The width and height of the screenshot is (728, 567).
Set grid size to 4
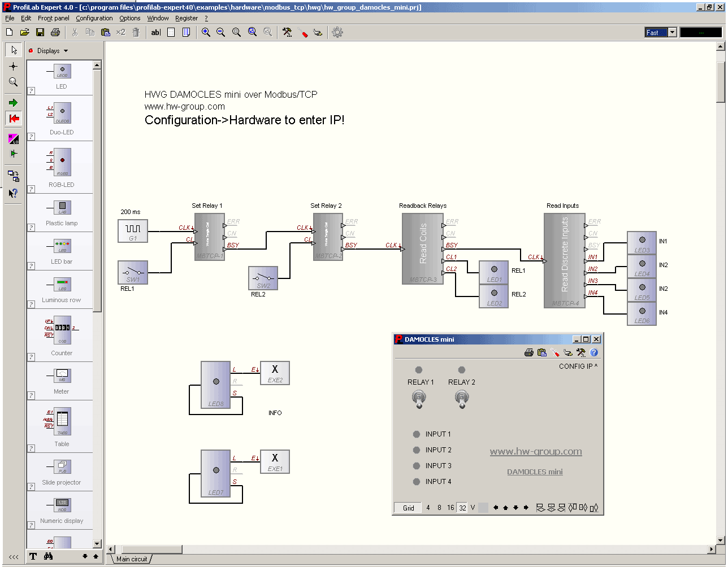[x=428, y=508]
